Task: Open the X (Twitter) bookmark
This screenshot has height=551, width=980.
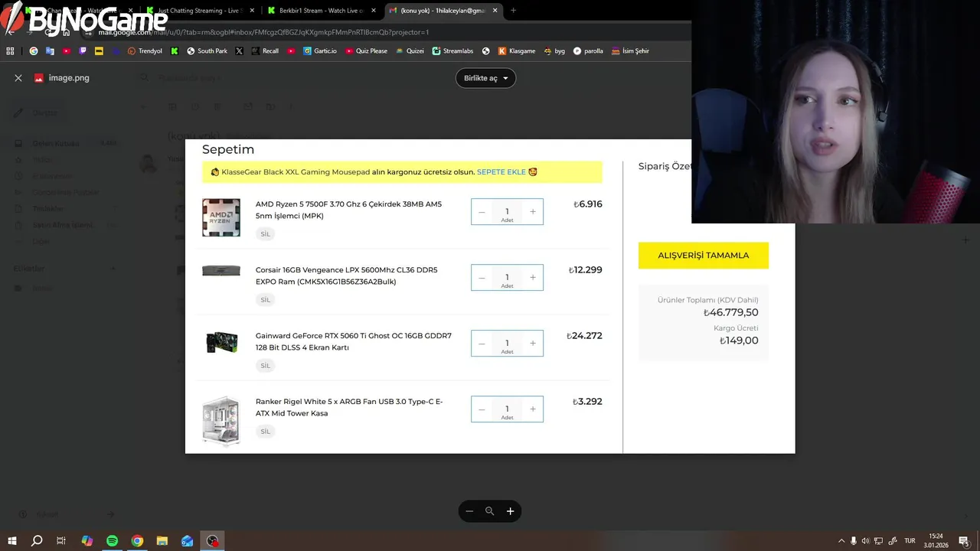Action: [240, 51]
